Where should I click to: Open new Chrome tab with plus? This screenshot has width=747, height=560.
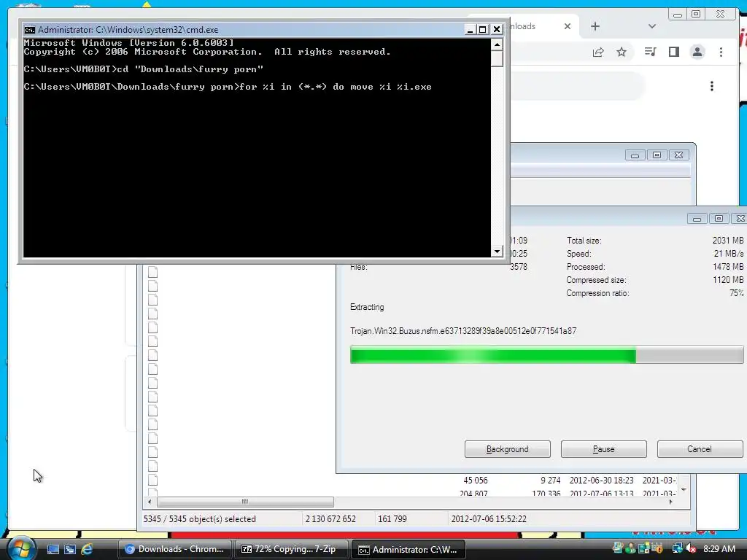595,26
